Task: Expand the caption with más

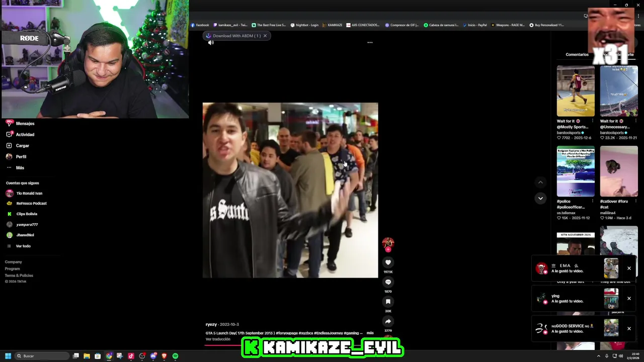Action: pyautogui.click(x=370, y=333)
